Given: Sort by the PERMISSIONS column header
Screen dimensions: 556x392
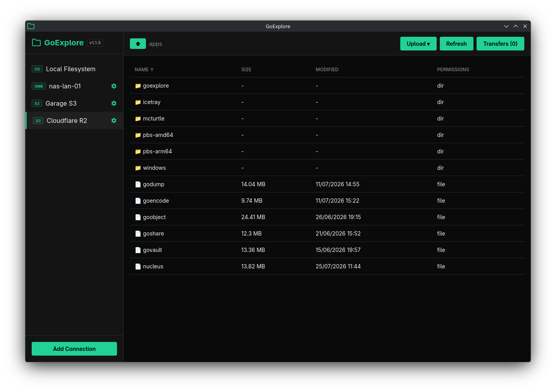Looking at the screenshot, I should coord(453,70).
